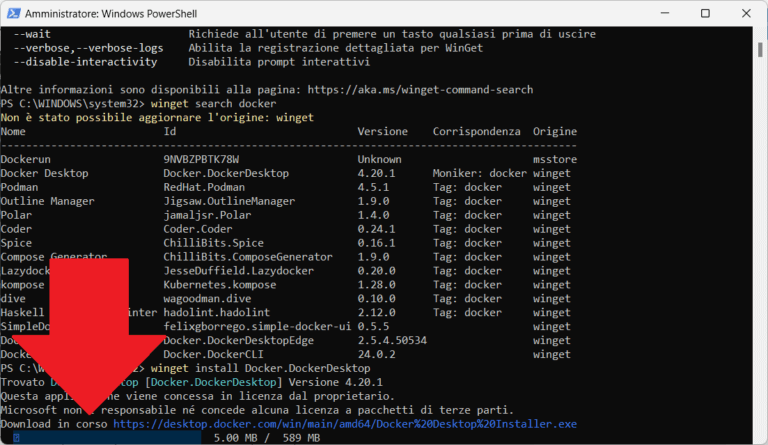Click the '5.00 MB / 589 MB' text

[x=267, y=438]
